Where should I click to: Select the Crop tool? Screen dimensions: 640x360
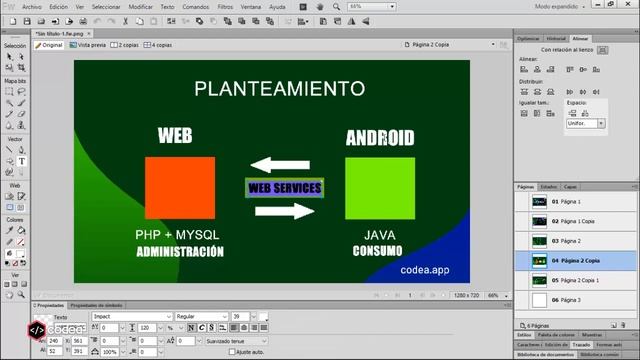pyautogui.click(x=21, y=68)
